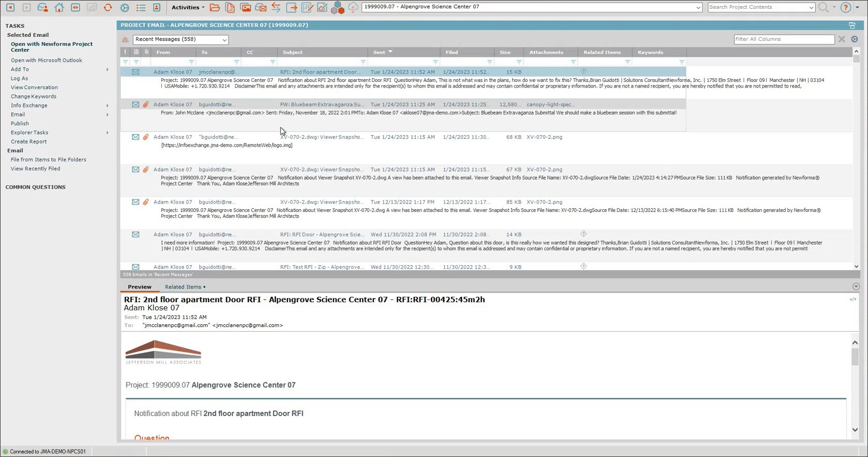Click the Log As task link
The width and height of the screenshot is (868, 457).
point(19,78)
